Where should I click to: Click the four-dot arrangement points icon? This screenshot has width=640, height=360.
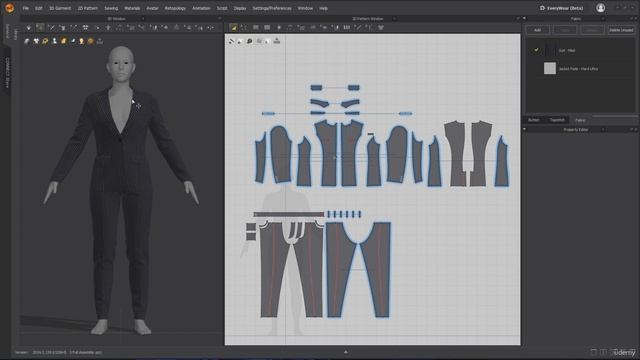click(x=85, y=28)
